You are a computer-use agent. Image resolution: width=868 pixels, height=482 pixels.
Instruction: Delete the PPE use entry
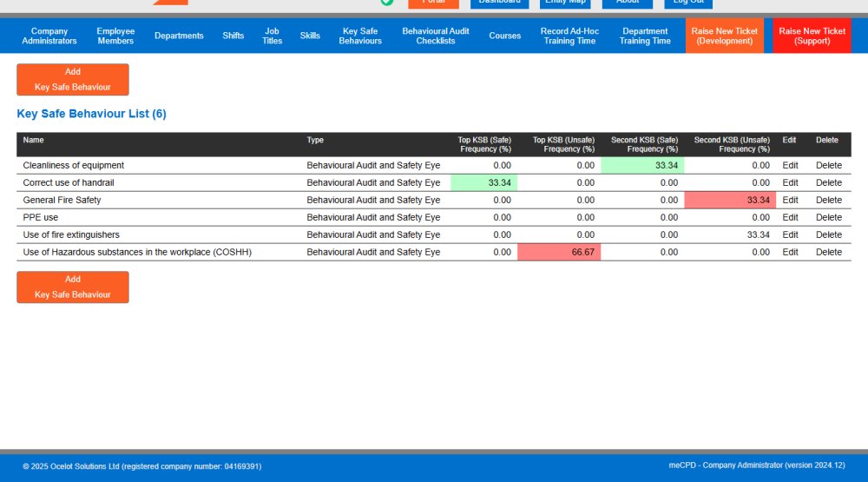(x=828, y=217)
